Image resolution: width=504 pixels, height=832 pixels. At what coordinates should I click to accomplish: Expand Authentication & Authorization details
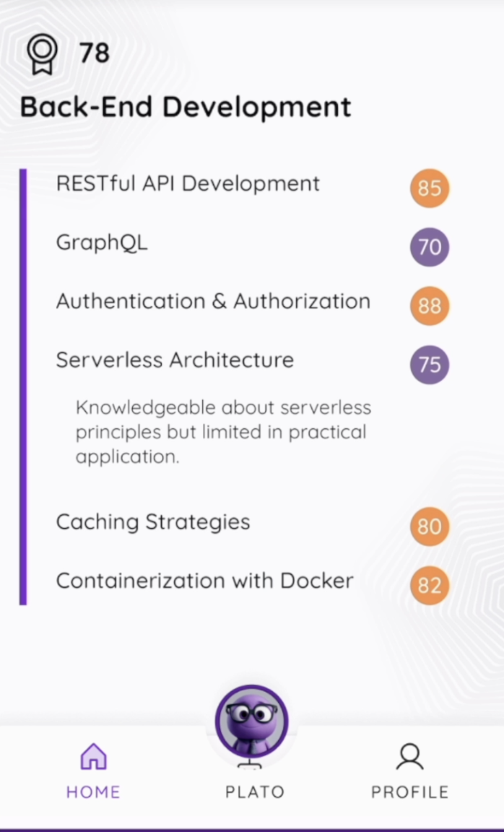point(213,301)
